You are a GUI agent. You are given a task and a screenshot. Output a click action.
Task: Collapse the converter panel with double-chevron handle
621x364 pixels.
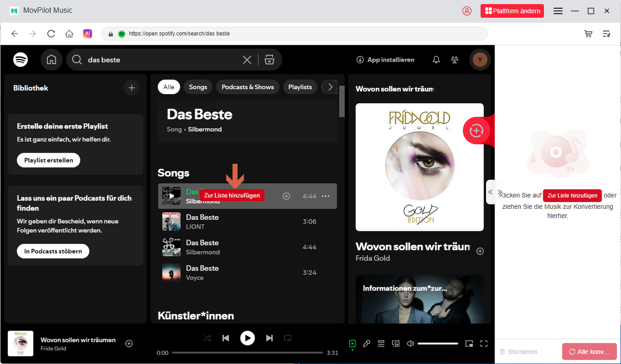pos(490,192)
